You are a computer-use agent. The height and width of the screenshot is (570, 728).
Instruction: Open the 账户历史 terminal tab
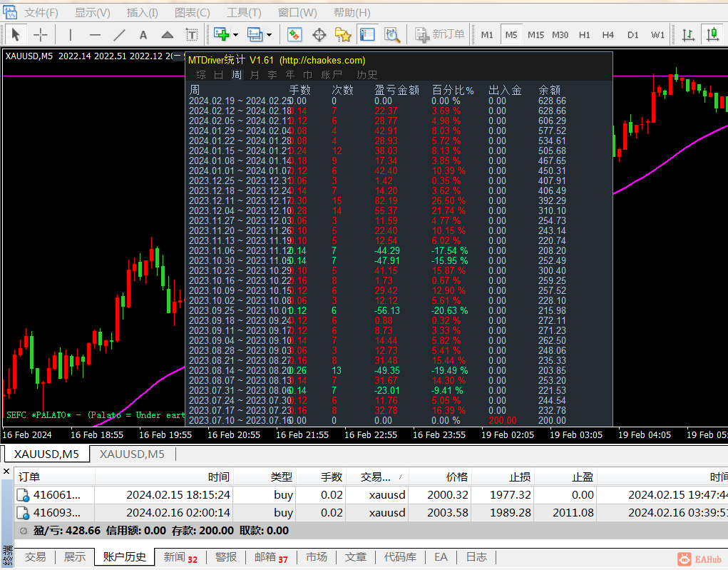tap(125, 557)
